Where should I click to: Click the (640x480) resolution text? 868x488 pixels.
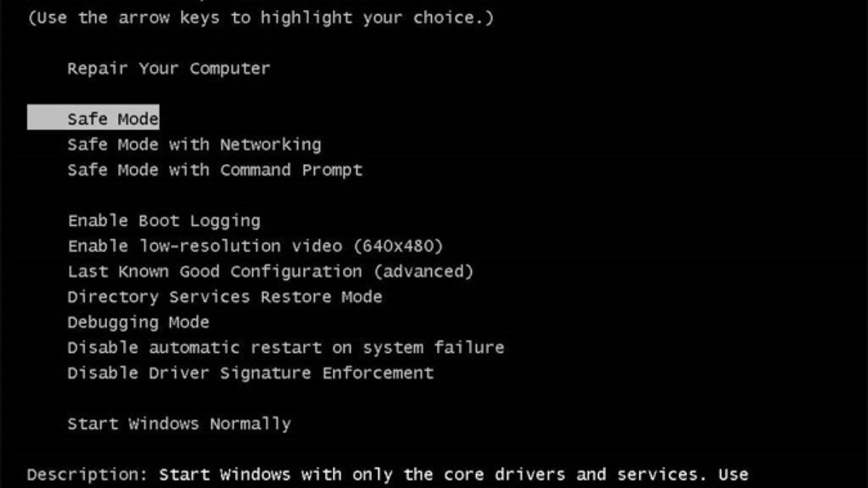(x=398, y=246)
